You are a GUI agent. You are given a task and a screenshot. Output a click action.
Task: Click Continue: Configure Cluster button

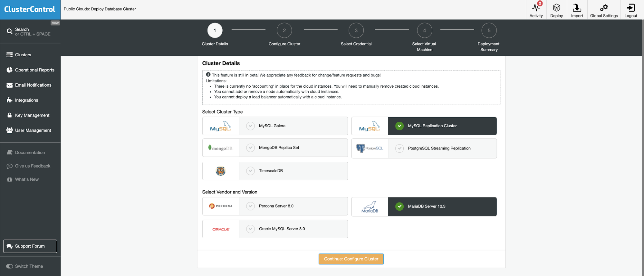[351, 259]
